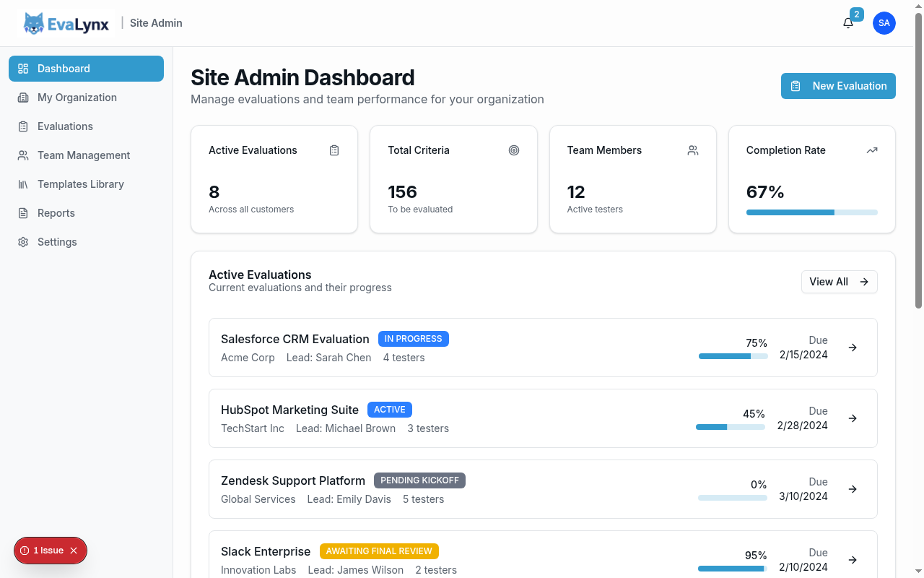Viewport: 924px width, 578px height.
Task: Click the alert icon in 1 Issue badge
Action: tap(25, 551)
